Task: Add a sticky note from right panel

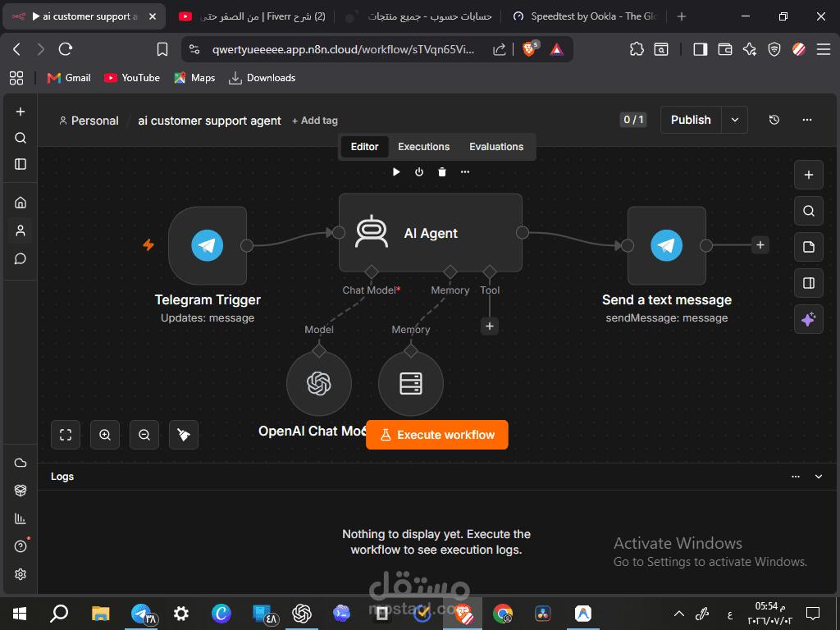Action: click(808, 247)
